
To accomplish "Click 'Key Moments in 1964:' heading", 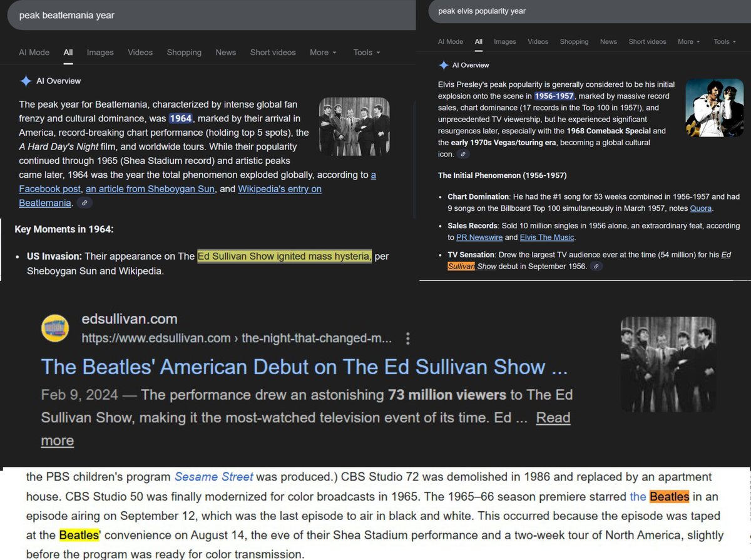I will click(64, 229).
